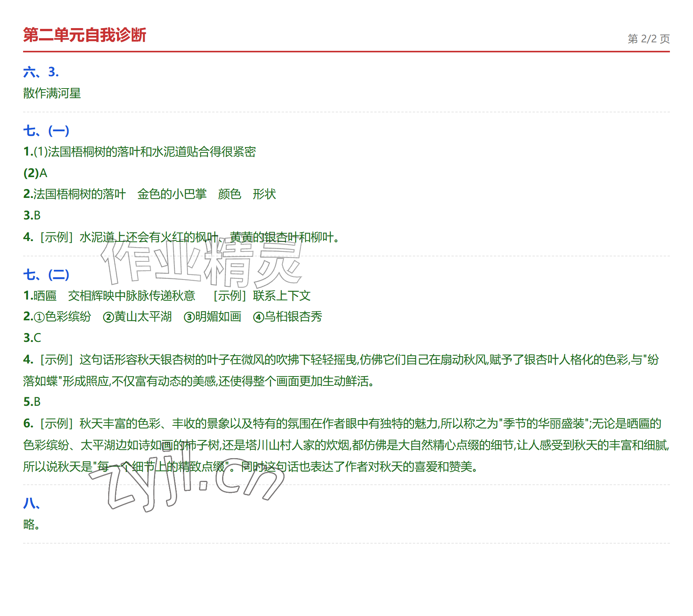
Task: Click the word 颜色 in answer 2
Action: click(229, 194)
